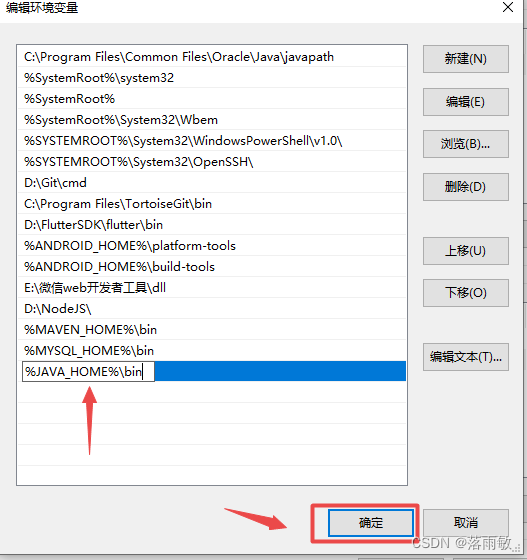Confirm with the 确定 button
The image size is (527, 560).
[371, 523]
